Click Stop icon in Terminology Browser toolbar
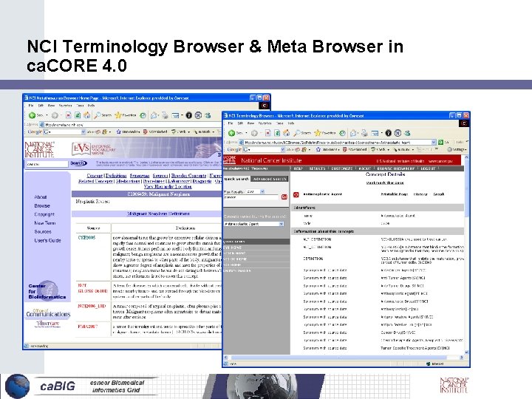 268,133
